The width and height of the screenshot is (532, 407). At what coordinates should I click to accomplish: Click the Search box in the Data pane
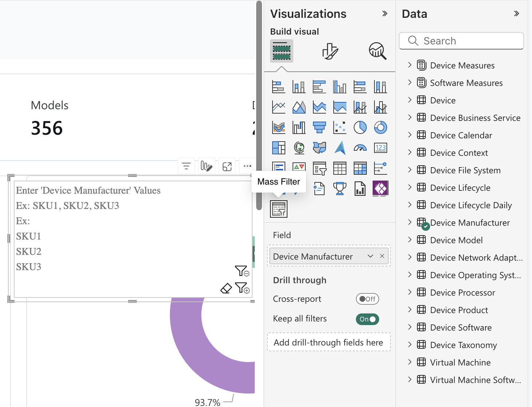click(461, 41)
